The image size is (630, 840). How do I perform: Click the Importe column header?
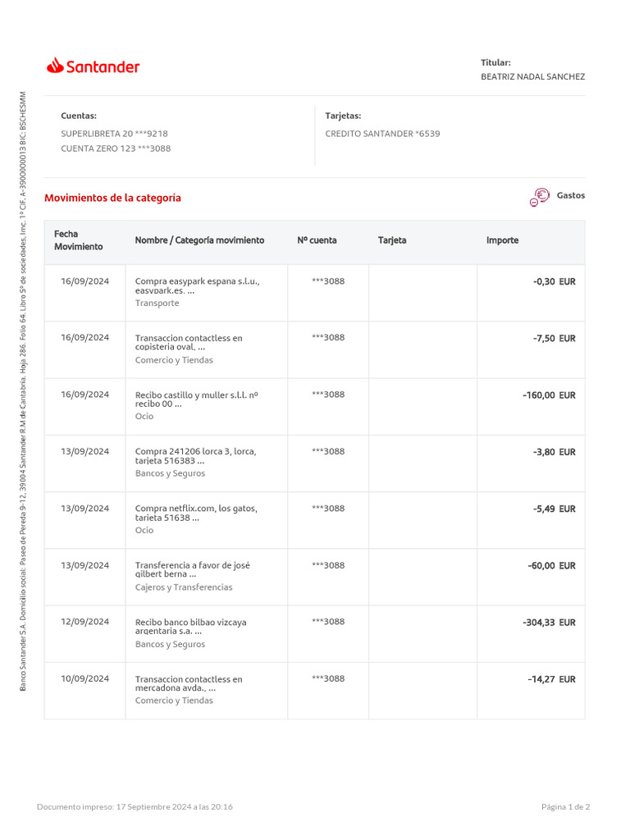tap(502, 240)
